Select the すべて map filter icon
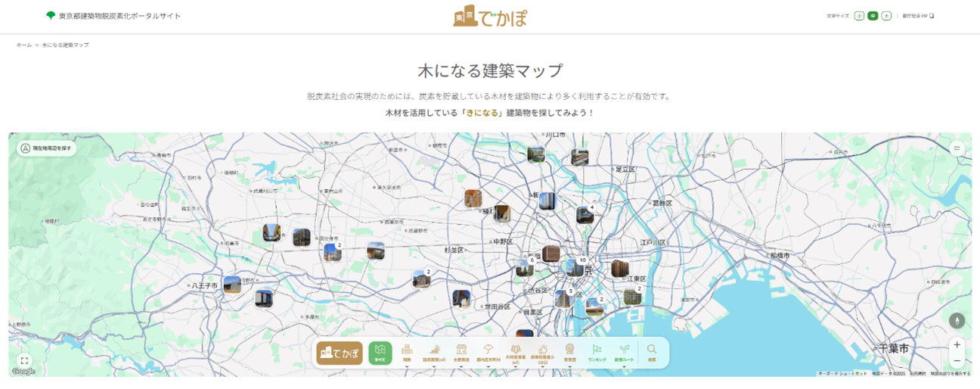Screen dimensions: 980x389 point(380,352)
